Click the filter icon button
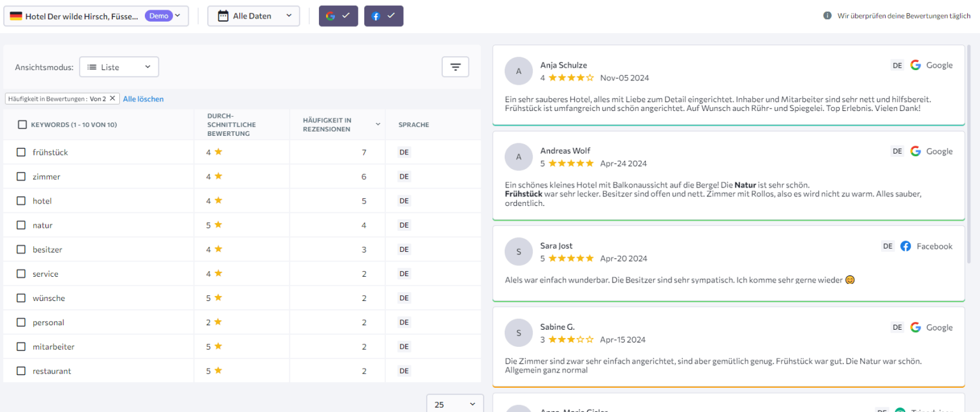This screenshot has width=980, height=412. [455, 67]
